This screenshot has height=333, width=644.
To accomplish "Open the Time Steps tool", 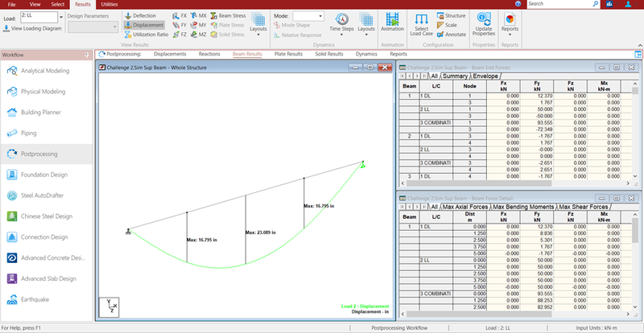I will click(x=341, y=24).
